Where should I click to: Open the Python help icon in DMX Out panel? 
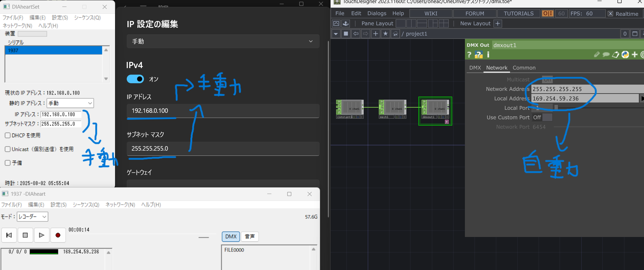pyautogui.click(x=479, y=55)
